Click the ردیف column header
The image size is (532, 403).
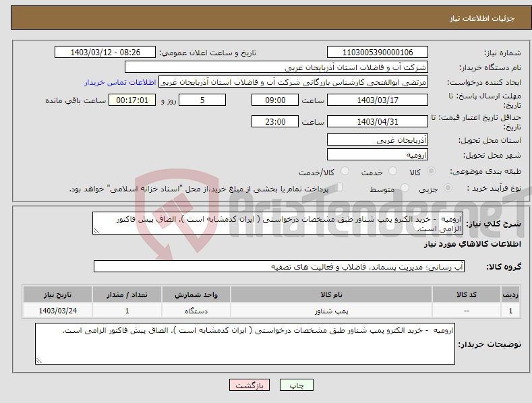[510, 294]
